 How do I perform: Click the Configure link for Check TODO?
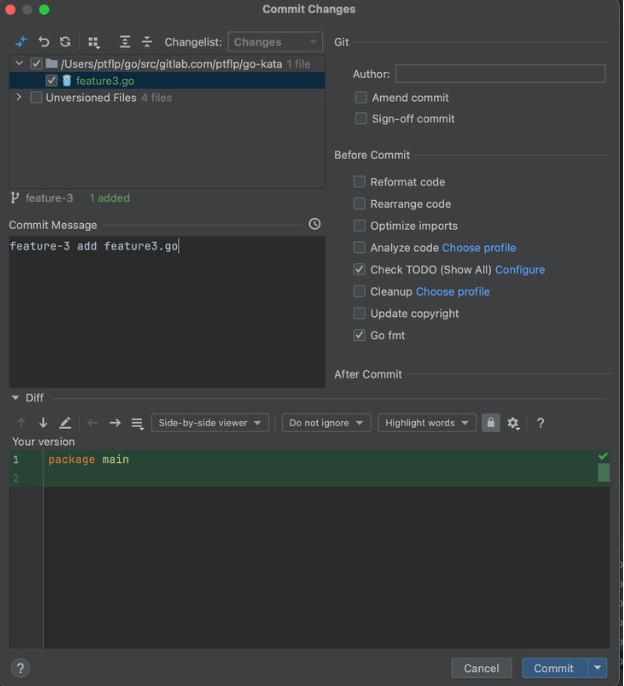(x=520, y=270)
